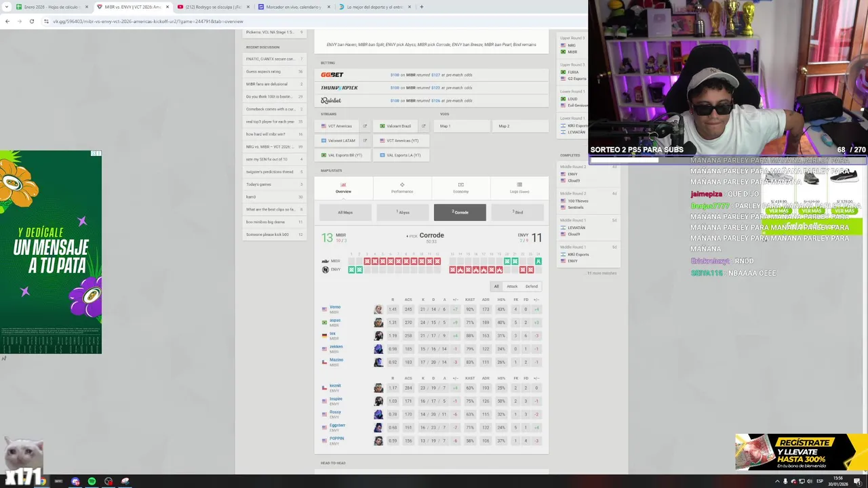Click Verno's agent portrait icon
Screen dimensions: 868x488
[378, 309]
